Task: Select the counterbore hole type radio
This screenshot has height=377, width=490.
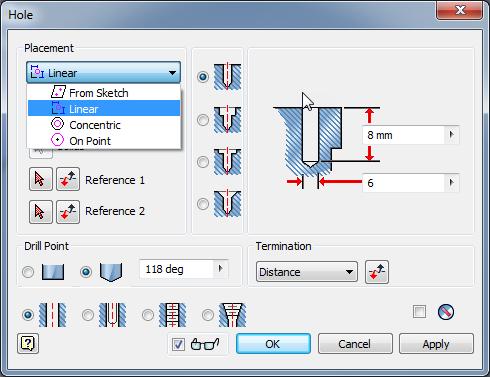Action: pos(203,120)
